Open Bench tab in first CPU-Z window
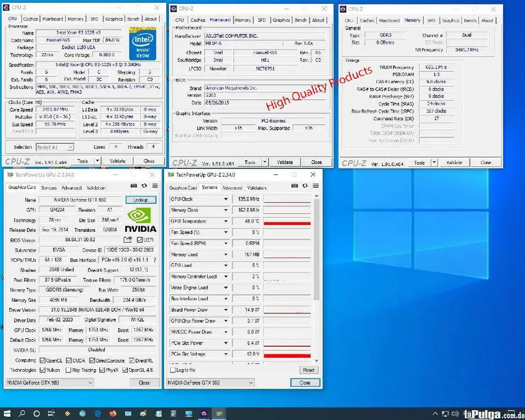The image size is (525, 420). (133, 19)
